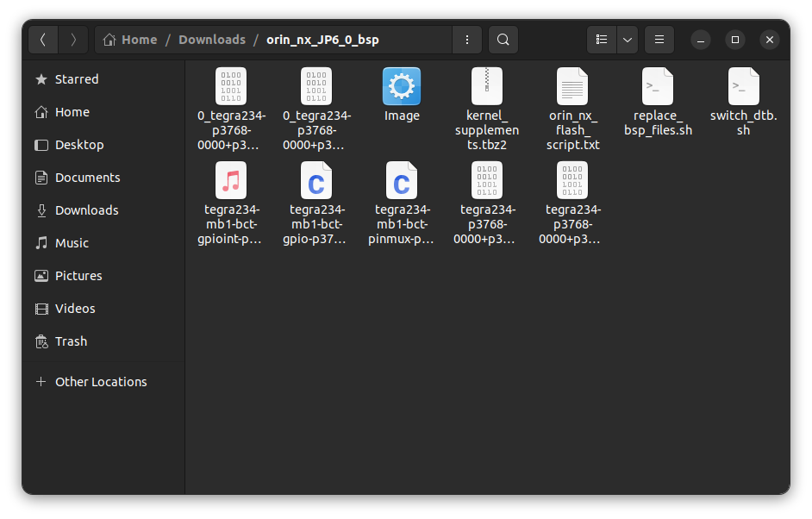Image resolution: width=812 pixels, height=519 pixels.
Task: Open Pictures in the sidebar
Action: click(103, 276)
